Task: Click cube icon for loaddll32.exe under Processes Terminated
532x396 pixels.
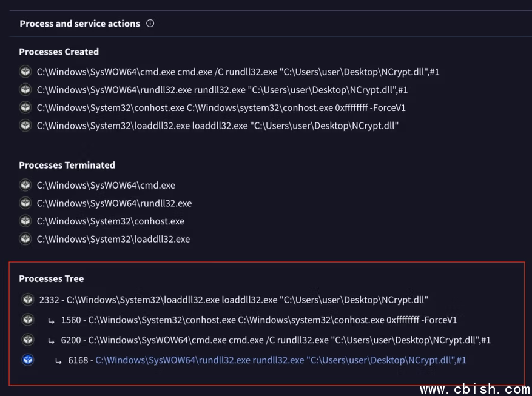Action: pos(25,239)
